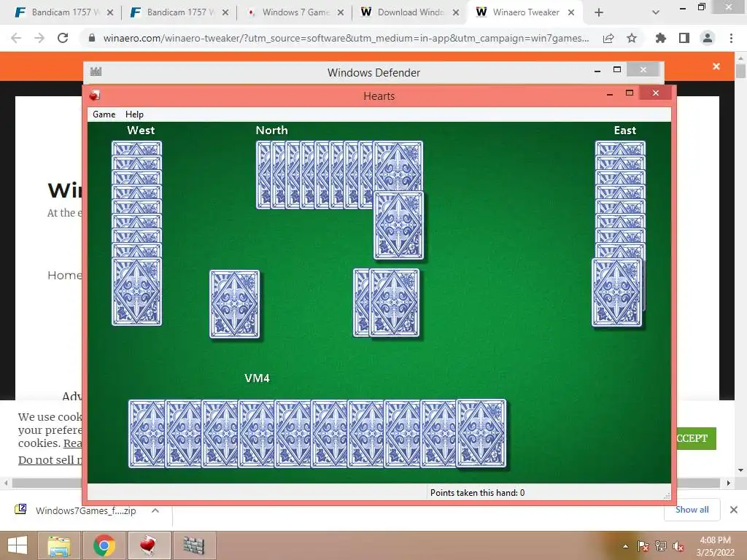
Task: Open a new Chrome tab
Action: click(599, 12)
